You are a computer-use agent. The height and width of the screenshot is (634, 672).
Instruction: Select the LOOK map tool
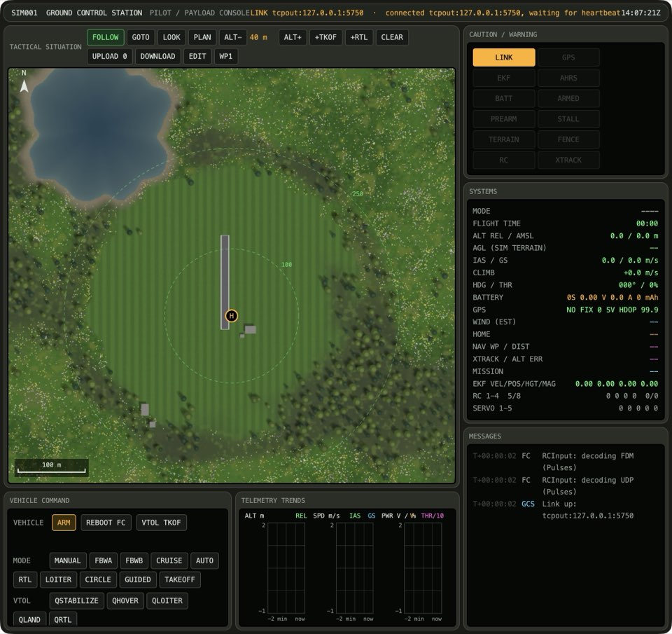(171, 37)
